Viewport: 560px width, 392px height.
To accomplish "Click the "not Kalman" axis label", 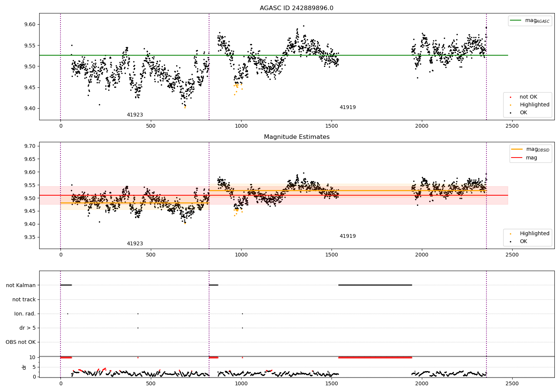I will coord(21,285).
